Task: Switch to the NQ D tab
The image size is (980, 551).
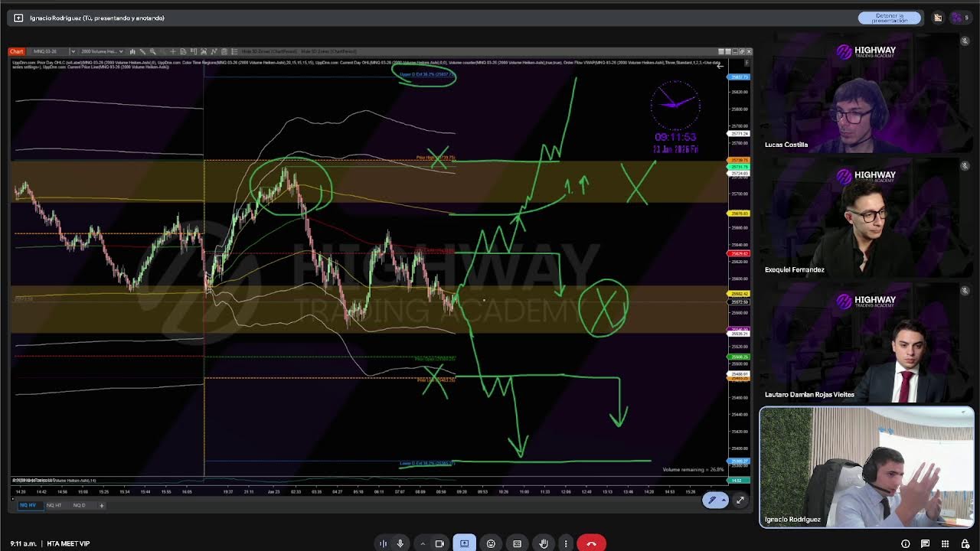Action: [79, 505]
